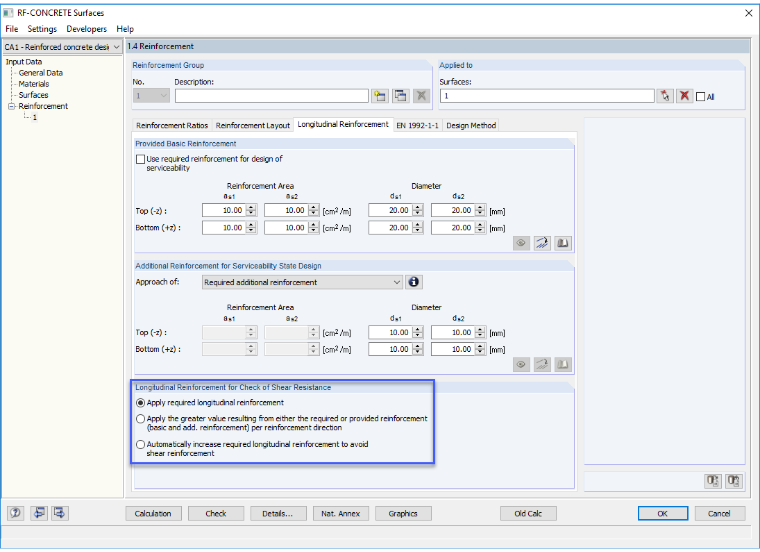Click Graphics button

pos(403,514)
